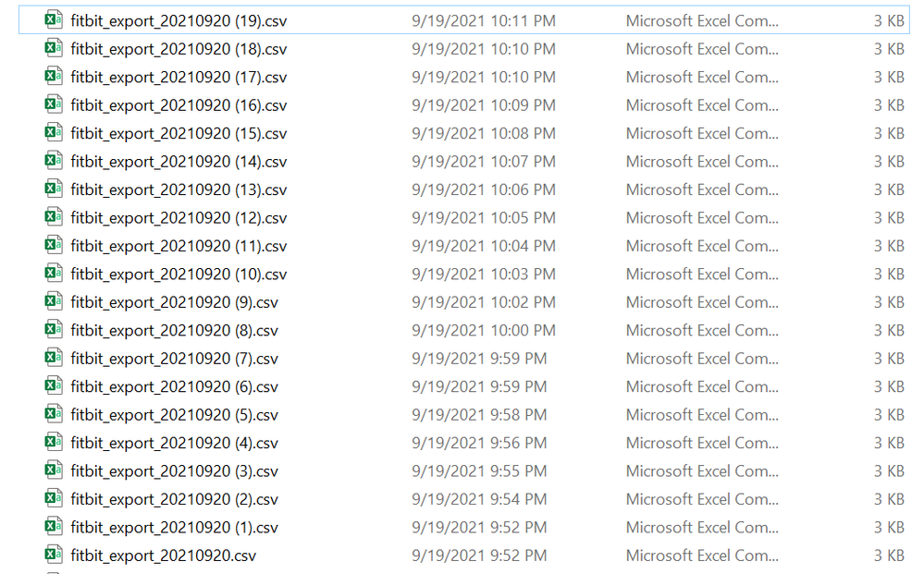Screen dimensions: 924x574
Task: Click the Excel icon for fitbit_export_20210920 (11).csv
Action: tap(54, 245)
